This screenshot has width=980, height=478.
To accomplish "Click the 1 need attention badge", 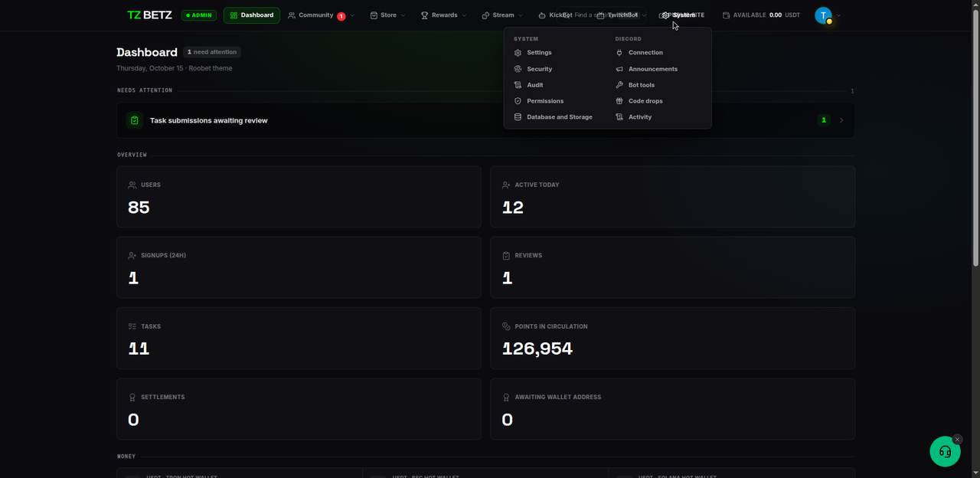I will (x=212, y=52).
